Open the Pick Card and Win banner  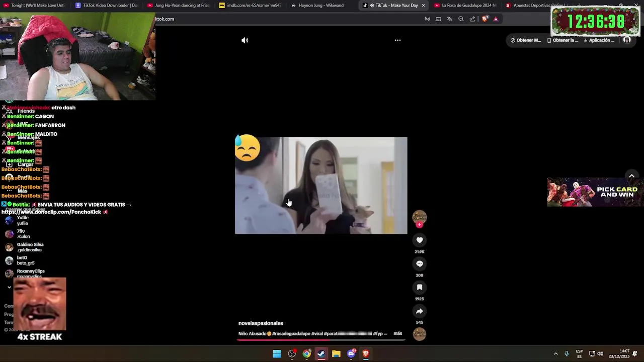click(x=595, y=192)
